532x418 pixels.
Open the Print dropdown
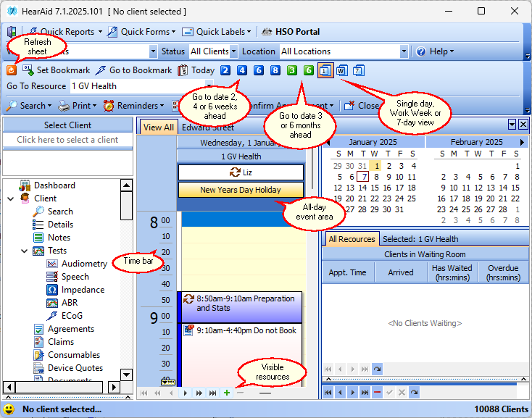coord(78,106)
